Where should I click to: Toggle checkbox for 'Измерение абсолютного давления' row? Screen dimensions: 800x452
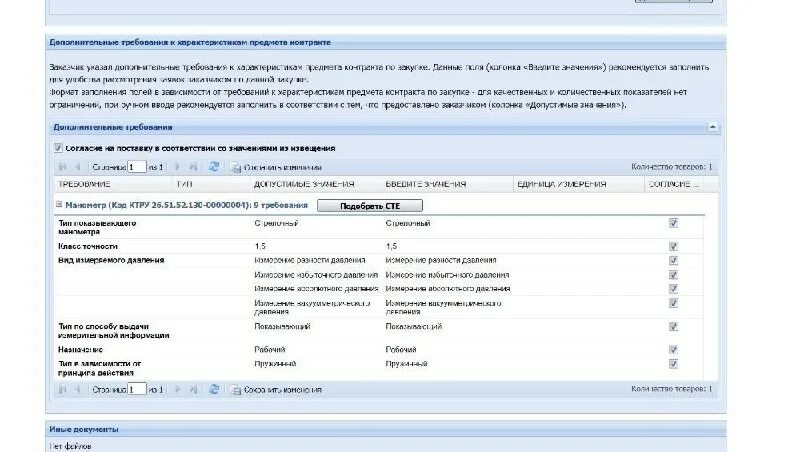[673, 289]
